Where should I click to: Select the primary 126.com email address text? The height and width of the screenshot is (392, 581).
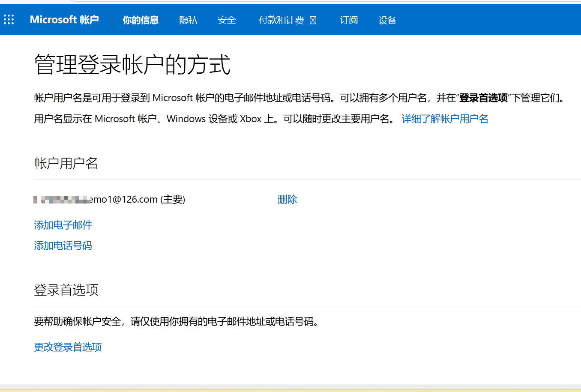click(x=109, y=199)
